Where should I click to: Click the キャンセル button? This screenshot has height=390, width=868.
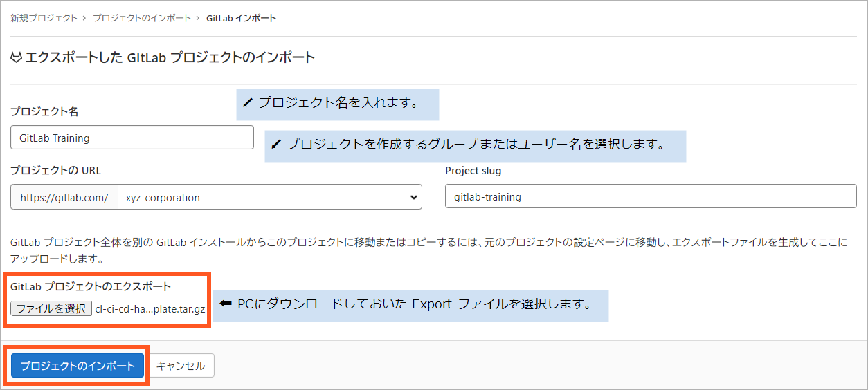click(x=181, y=366)
